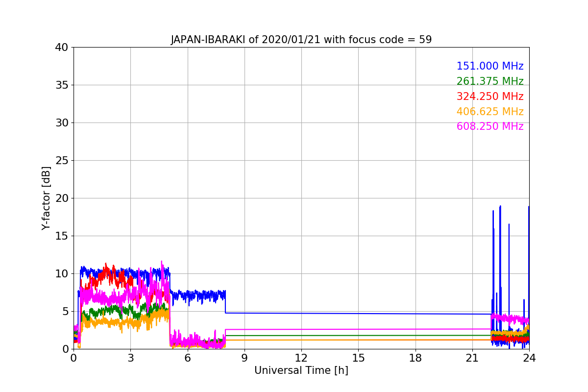Click the x-axis tick label 24
The image size is (588, 392).
[529, 358]
